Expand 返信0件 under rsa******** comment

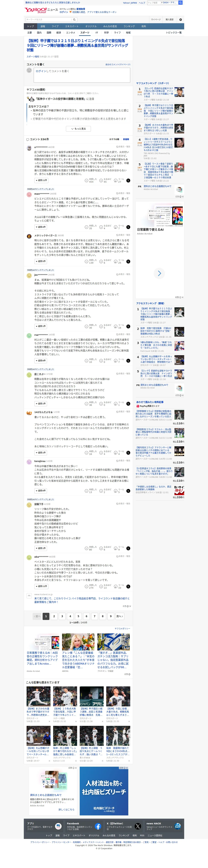41,361
